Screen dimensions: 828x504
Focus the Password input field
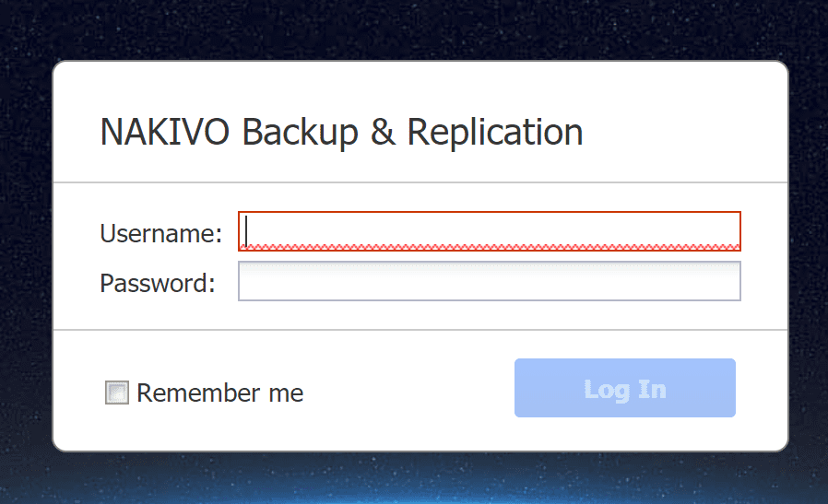pos(489,281)
